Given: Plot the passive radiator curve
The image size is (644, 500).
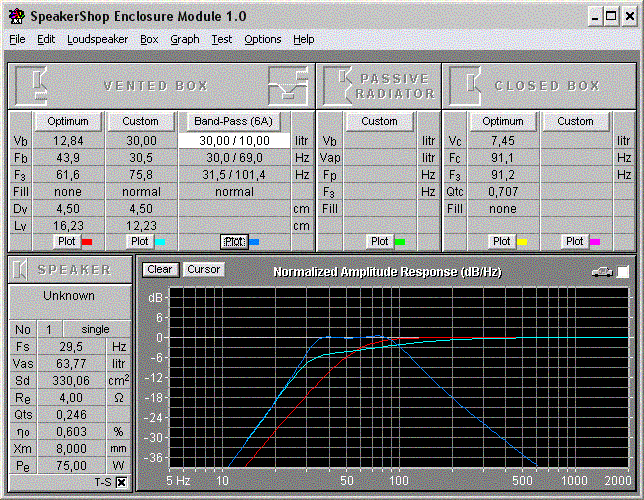Looking at the screenshot, I should point(379,241).
